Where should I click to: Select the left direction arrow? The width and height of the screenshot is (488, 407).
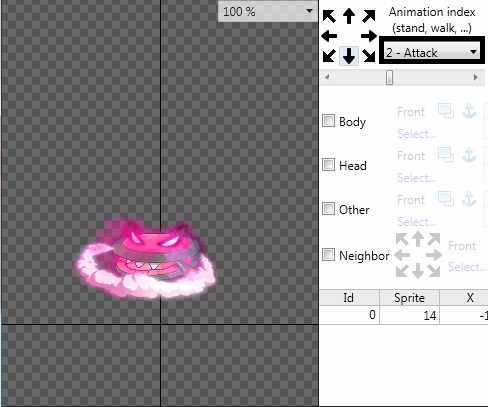coord(329,36)
